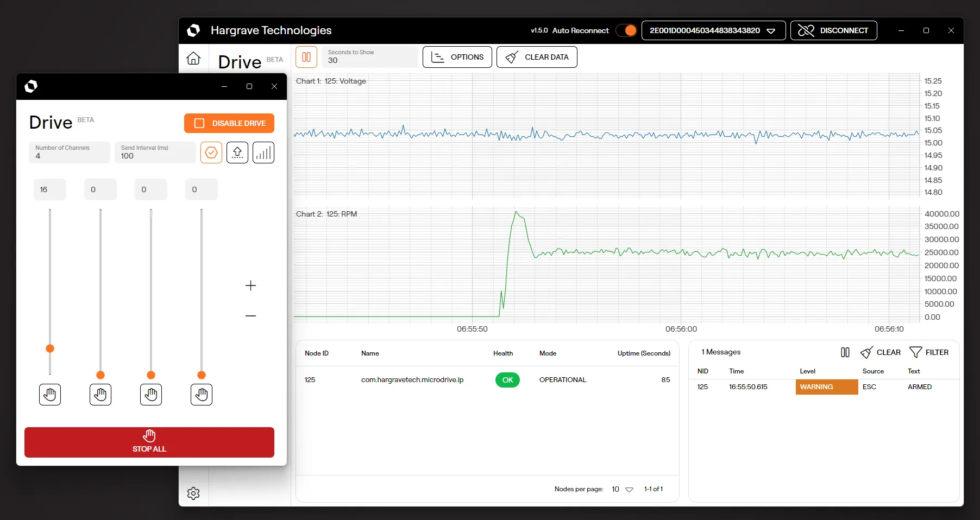Toggle Auto Reconnect switch
Image resolution: width=980 pixels, height=520 pixels.
pos(626,30)
